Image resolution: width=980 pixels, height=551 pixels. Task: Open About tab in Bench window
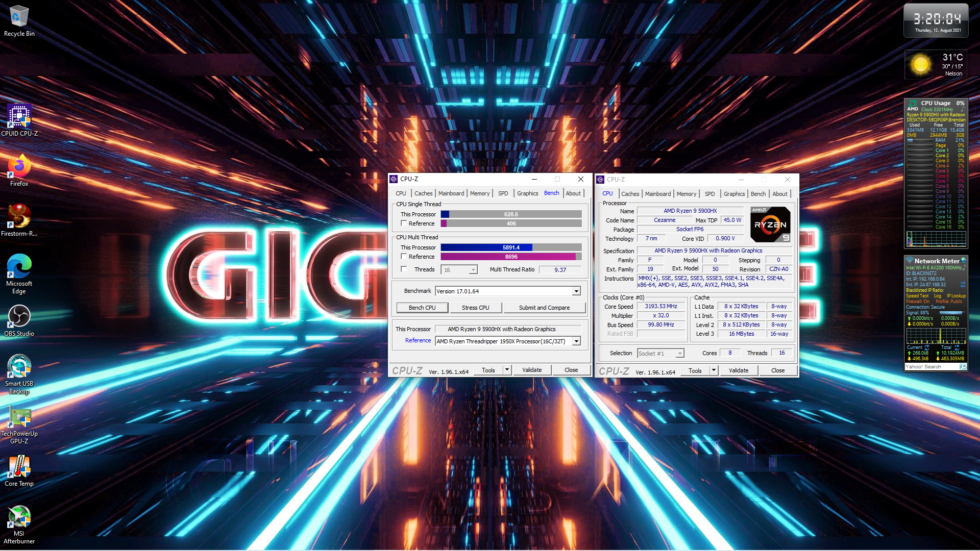573,193
